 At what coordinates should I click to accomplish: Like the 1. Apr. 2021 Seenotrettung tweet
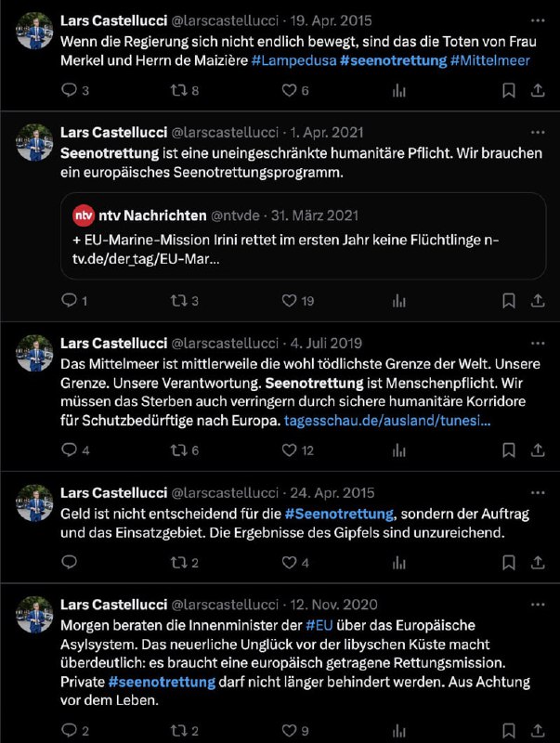[289, 300]
